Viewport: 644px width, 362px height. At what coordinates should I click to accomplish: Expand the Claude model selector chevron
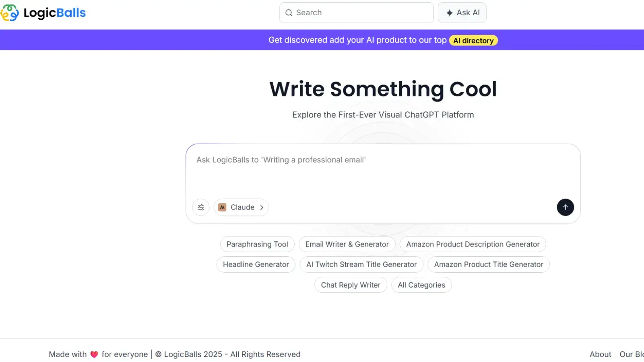point(262,207)
